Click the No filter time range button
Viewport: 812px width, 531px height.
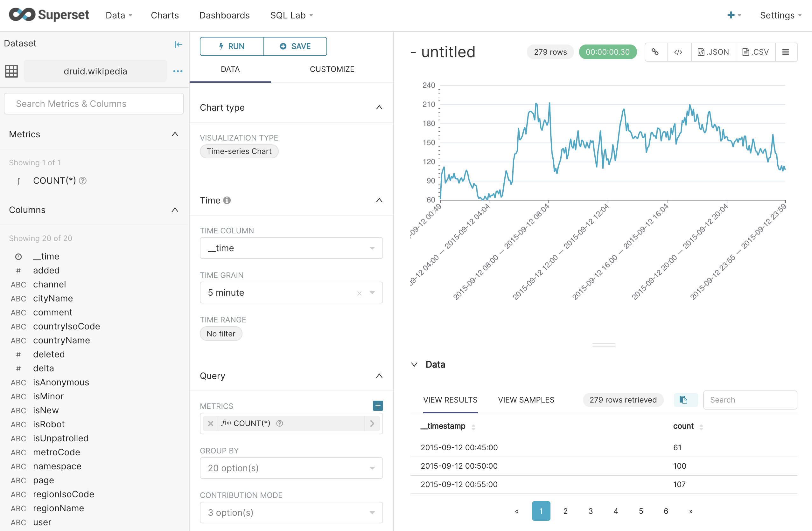221,333
